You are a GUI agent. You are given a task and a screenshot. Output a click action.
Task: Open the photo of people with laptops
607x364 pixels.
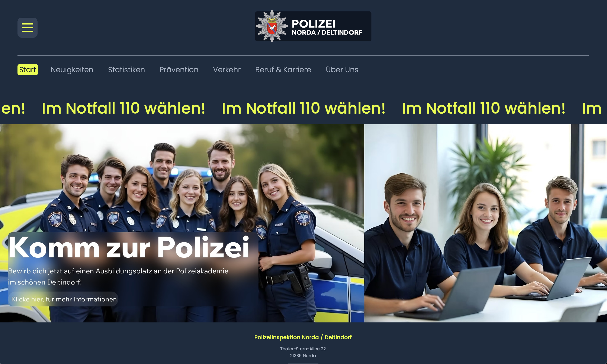coord(485,223)
